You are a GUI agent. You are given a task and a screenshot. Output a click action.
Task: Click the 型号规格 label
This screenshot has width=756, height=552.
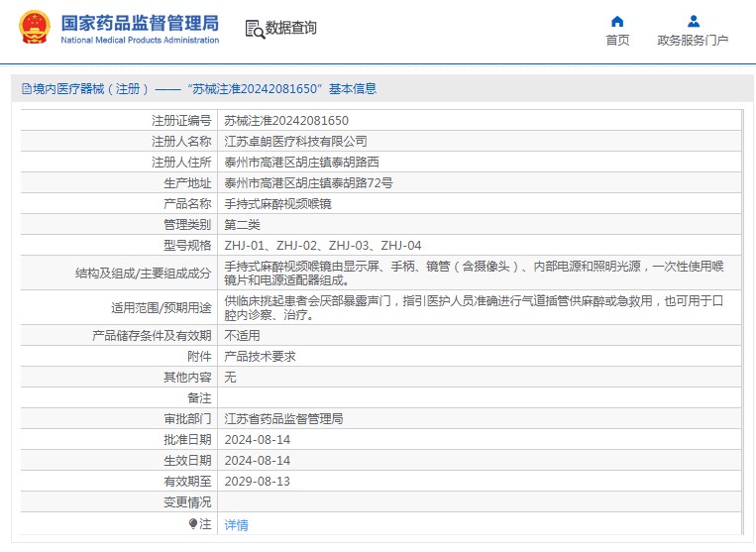coord(187,246)
